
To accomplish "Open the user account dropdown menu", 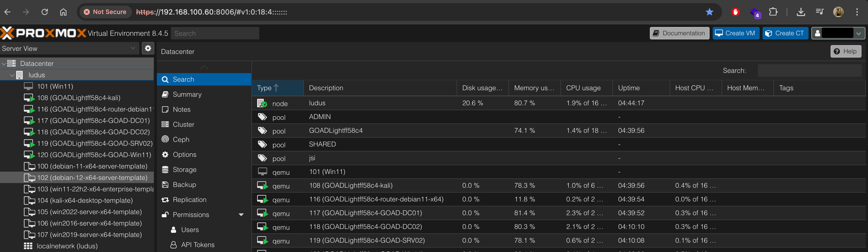I will point(858,33).
